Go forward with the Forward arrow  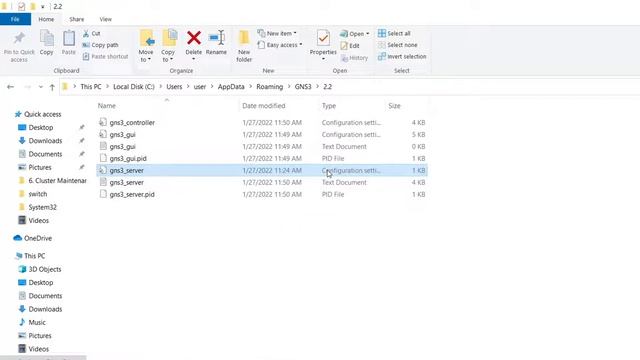point(27,87)
